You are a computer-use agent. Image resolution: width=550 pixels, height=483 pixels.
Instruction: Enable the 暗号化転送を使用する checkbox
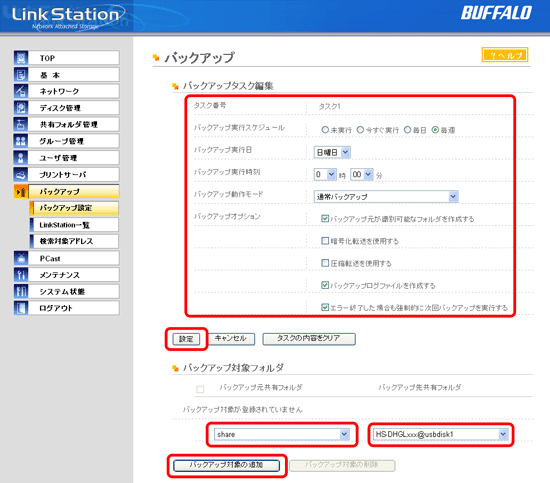point(325,241)
